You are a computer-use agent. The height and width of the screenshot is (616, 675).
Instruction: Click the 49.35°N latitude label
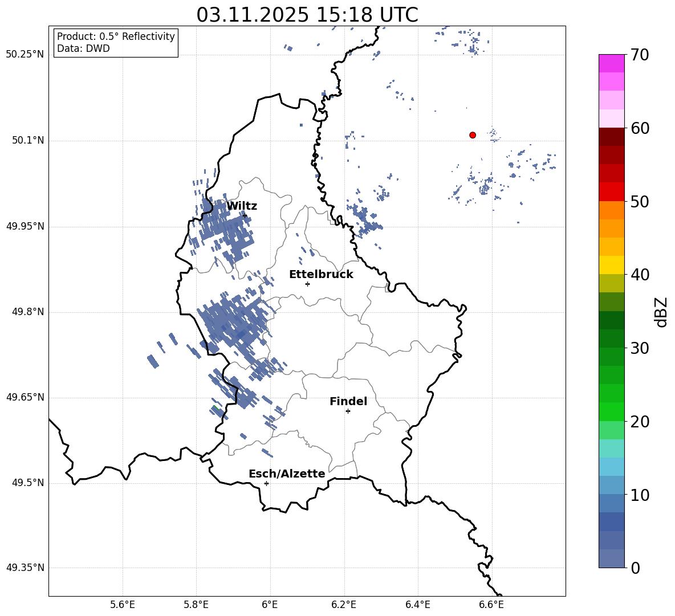pyautogui.click(x=25, y=568)
